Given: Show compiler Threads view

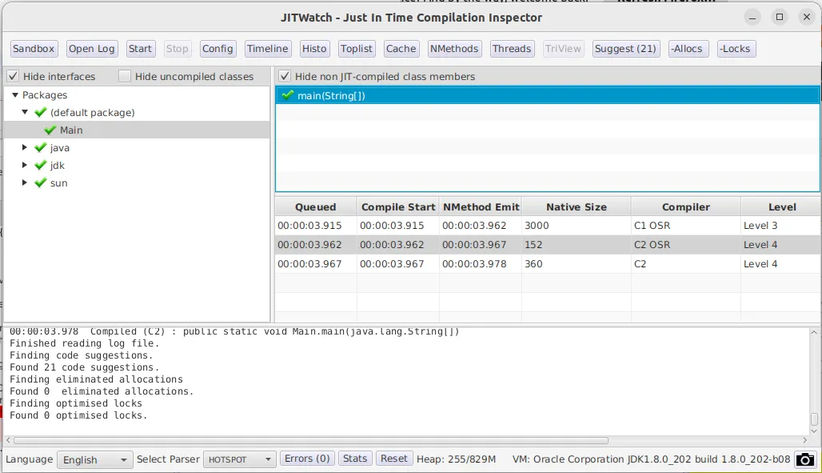Looking at the screenshot, I should click(512, 49).
